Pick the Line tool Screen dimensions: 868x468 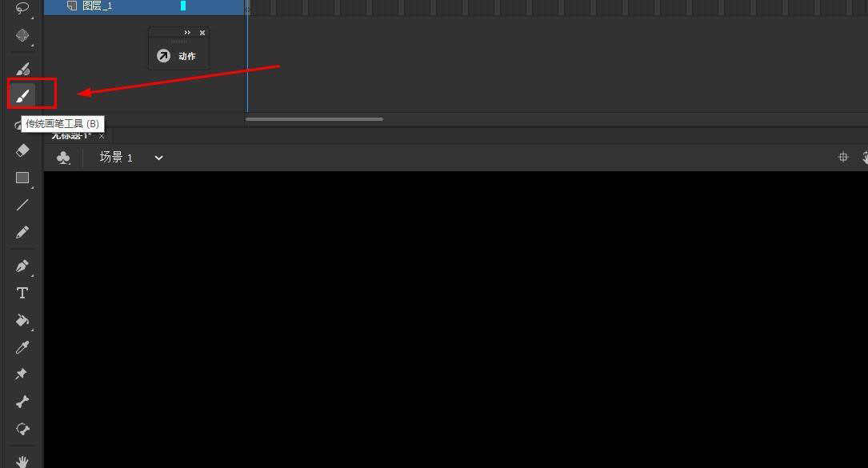[x=22, y=205]
